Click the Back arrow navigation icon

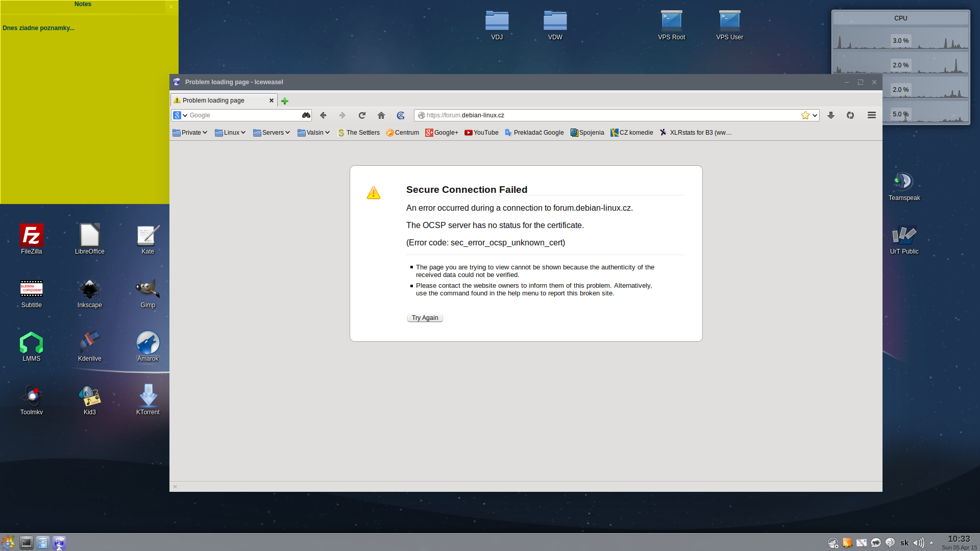[323, 115]
